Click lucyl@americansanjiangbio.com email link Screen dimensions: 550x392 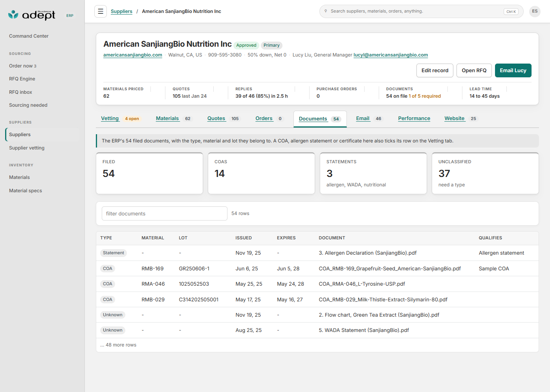click(390, 55)
